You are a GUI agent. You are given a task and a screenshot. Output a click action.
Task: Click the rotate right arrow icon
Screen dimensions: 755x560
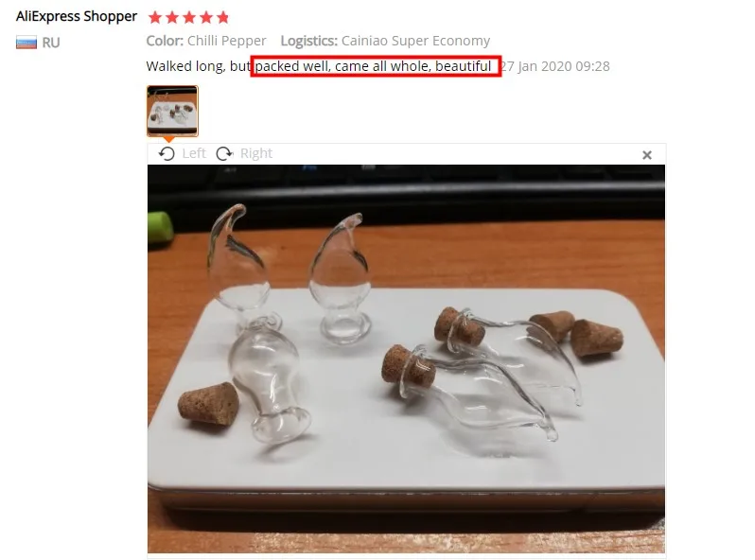click(x=224, y=153)
